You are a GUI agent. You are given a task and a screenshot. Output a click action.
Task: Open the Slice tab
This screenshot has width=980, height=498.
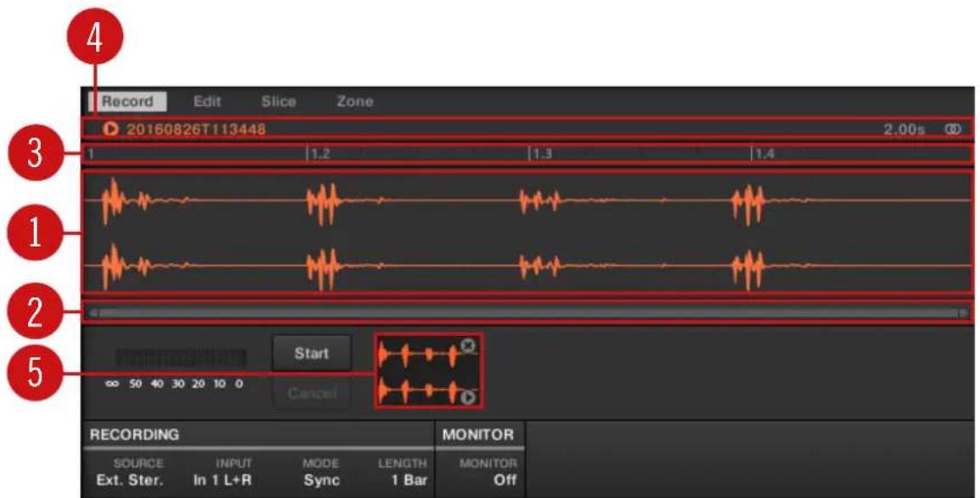point(279,101)
